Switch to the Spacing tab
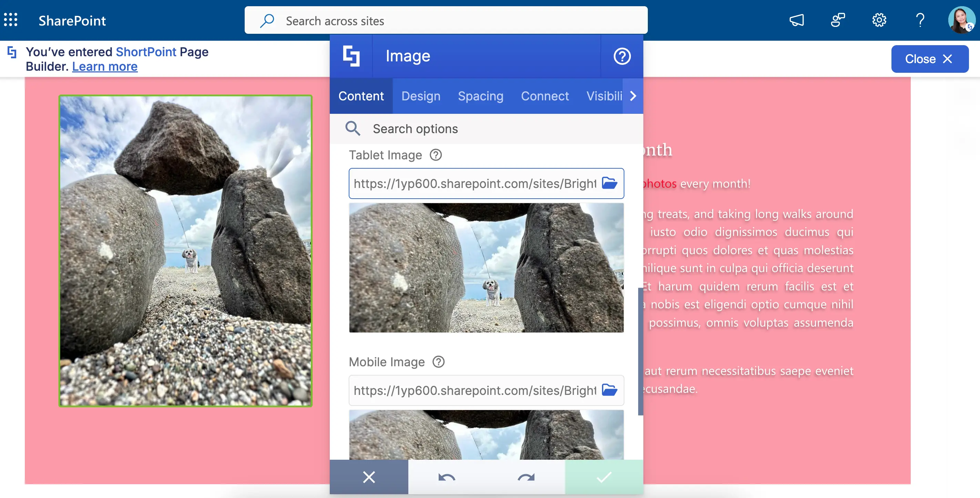Viewport: 980px width, 498px height. pyautogui.click(x=480, y=96)
